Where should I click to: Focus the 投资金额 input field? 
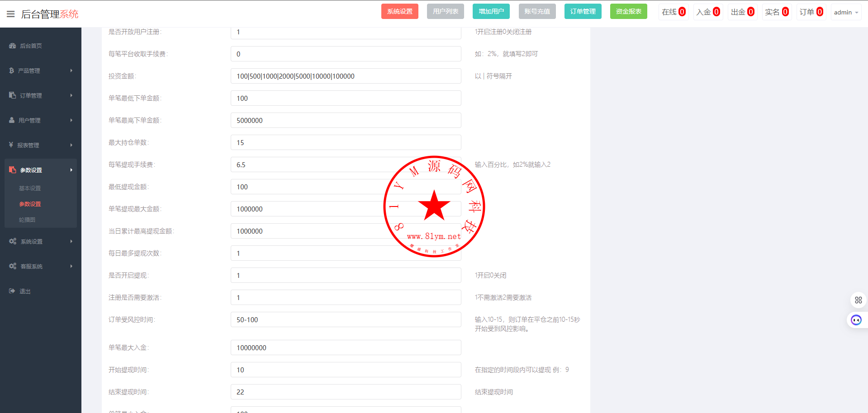346,76
